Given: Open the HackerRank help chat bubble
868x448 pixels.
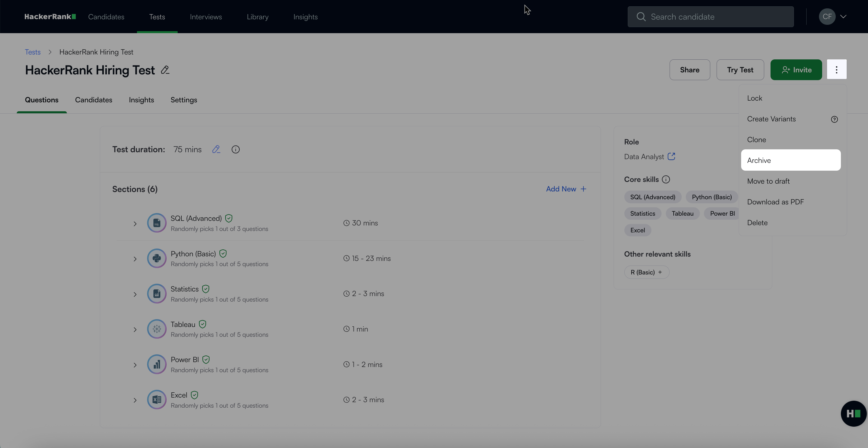Looking at the screenshot, I should click(x=853, y=413).
